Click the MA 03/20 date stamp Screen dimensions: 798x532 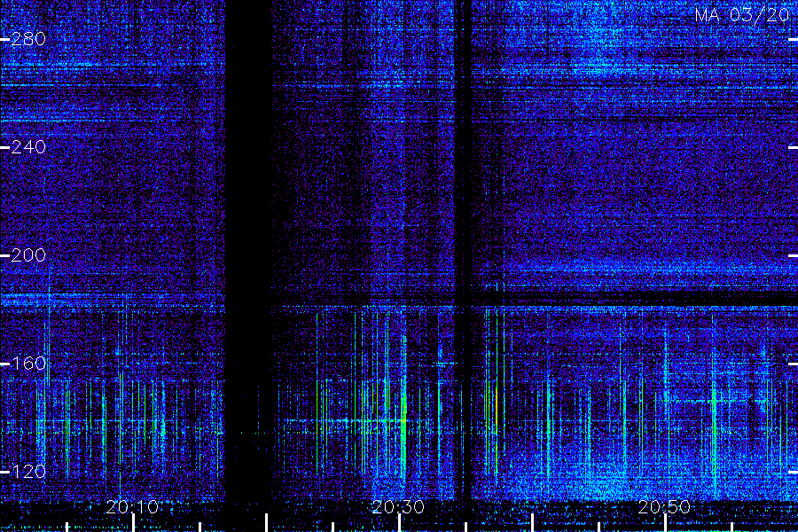pos(742,15)
